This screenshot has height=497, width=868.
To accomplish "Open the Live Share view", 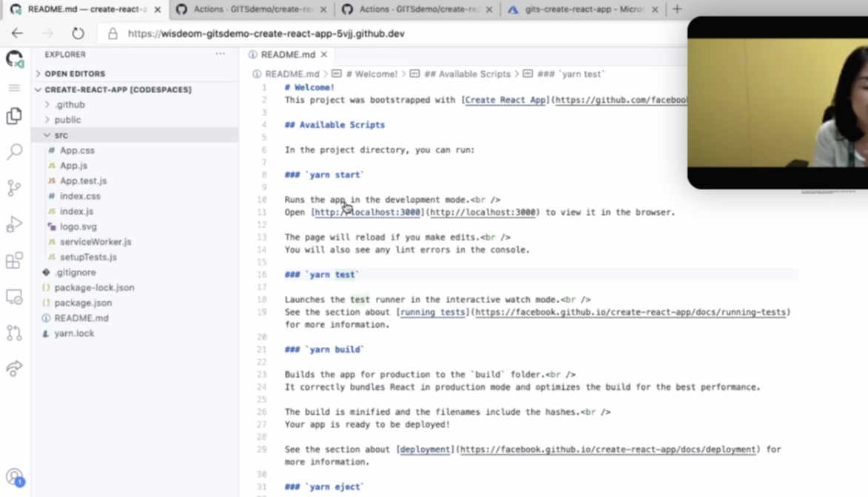I will coord(14,368).
